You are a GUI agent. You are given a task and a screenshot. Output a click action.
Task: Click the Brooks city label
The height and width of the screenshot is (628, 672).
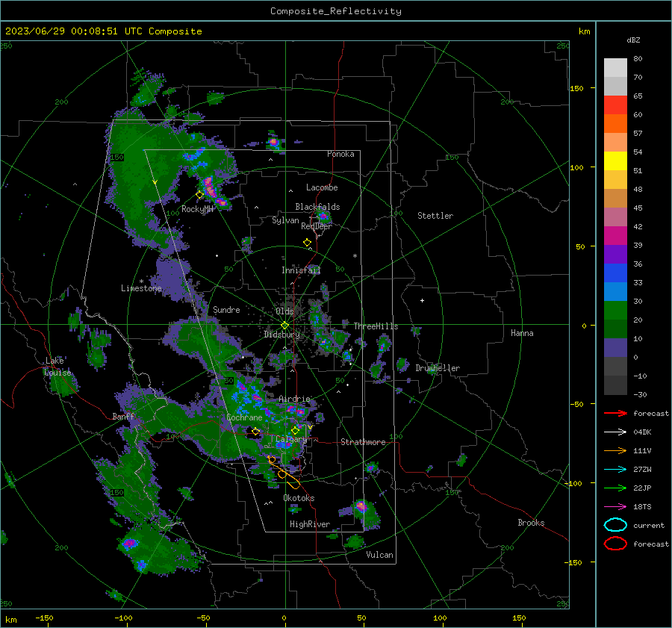pos(531,523)
